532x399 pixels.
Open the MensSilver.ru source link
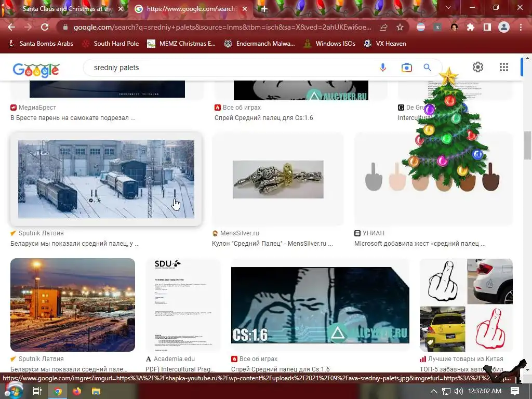[235, 233]
